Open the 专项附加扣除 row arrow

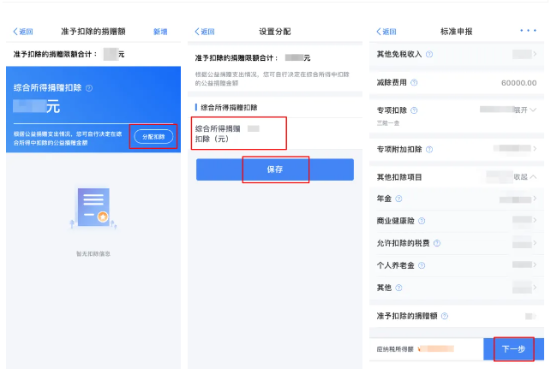coord(535,149)
